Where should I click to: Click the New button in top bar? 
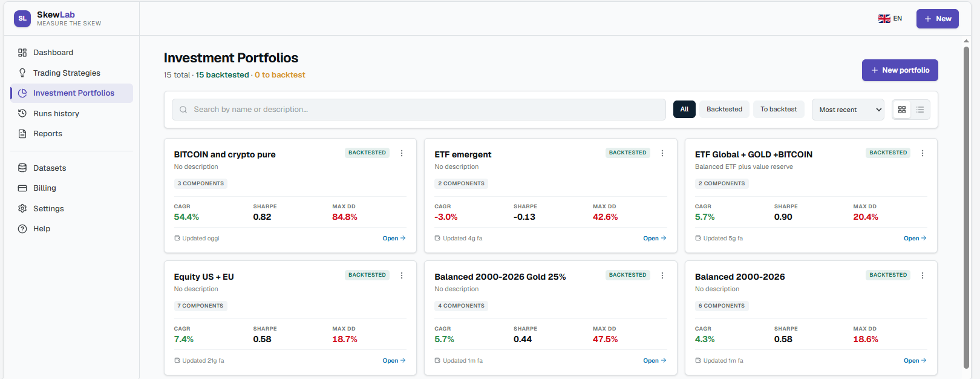pos(938,19)
